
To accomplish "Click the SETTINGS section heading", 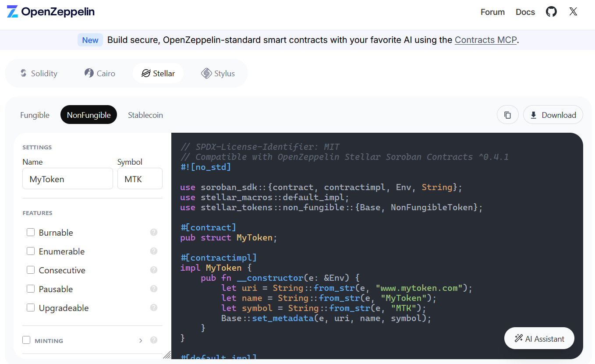I will coord(37,147).
